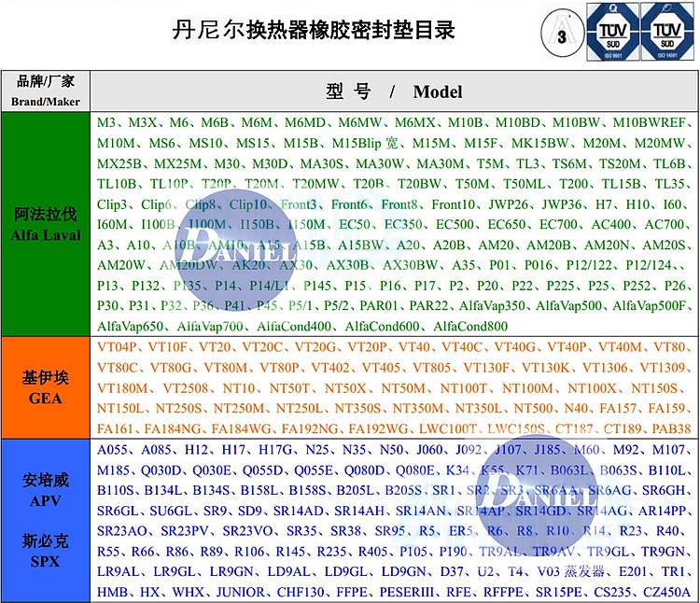Screen dimensions: 700x603
Task: Select GEA model VT04P
Action: tap(117, 347)
